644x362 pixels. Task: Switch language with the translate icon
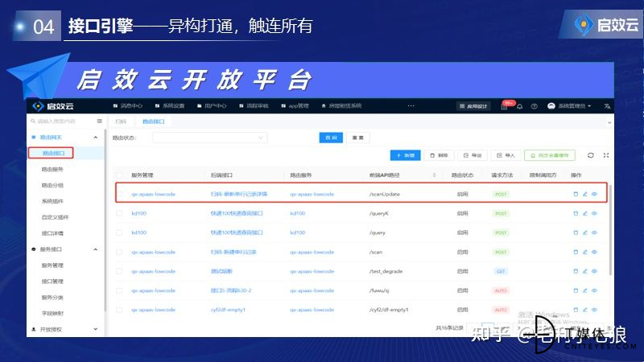tap(607, 106)
